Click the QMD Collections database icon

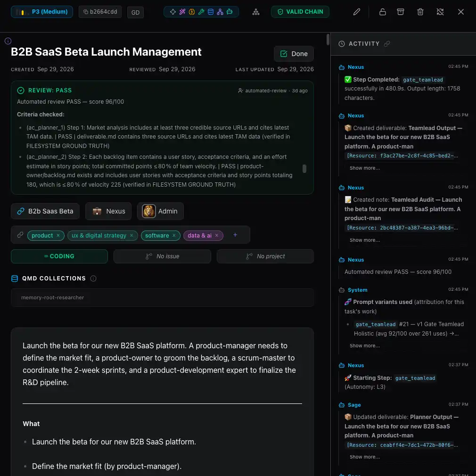[x=15, y=279]
